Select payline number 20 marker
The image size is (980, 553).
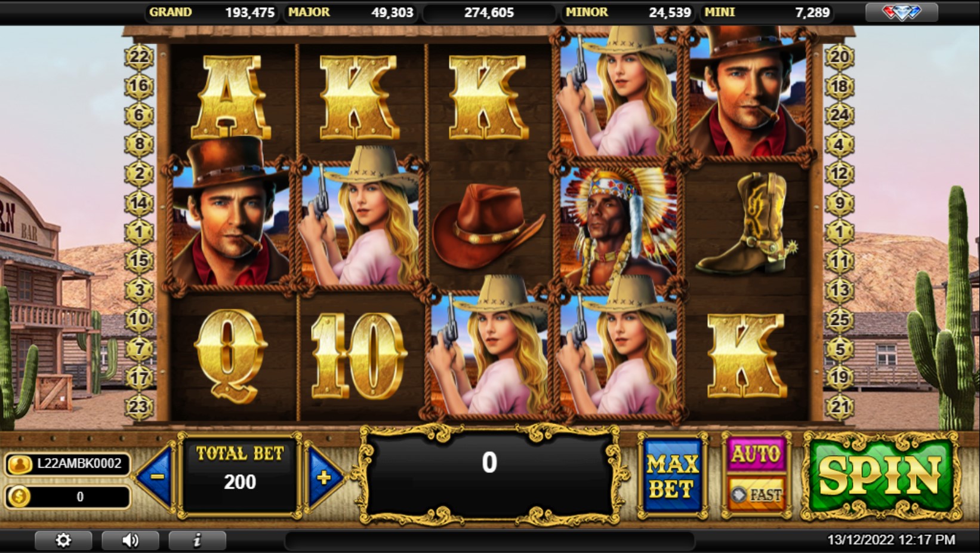[x=840, y=57]
